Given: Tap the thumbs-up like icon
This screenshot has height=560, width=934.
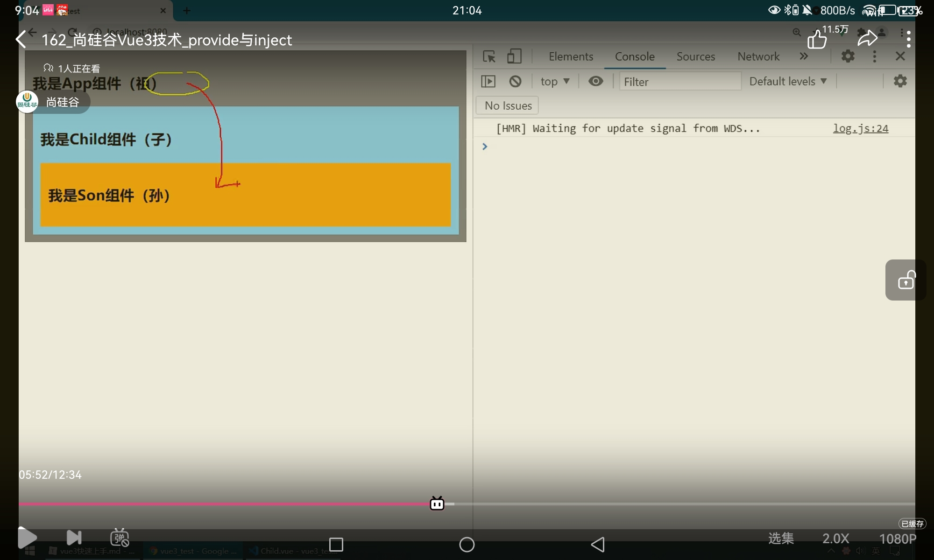Looking at the screenshot, I should click(817, 39).
